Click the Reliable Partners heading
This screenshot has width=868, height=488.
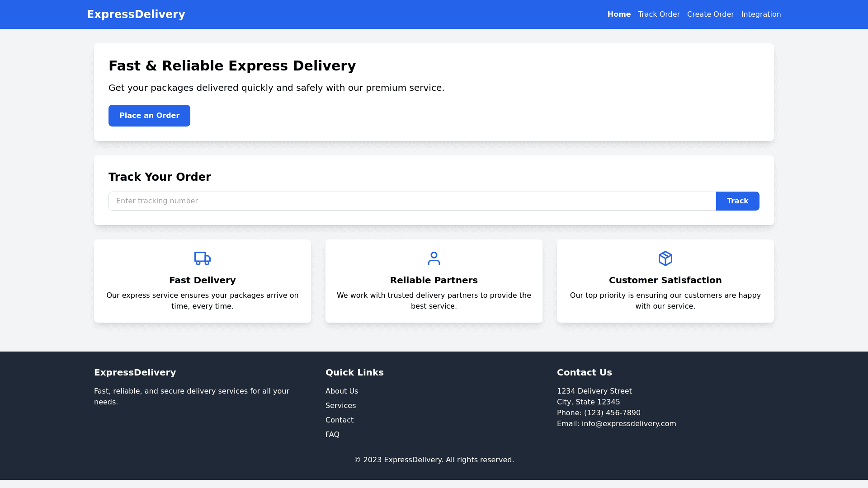tap(434, 280)
